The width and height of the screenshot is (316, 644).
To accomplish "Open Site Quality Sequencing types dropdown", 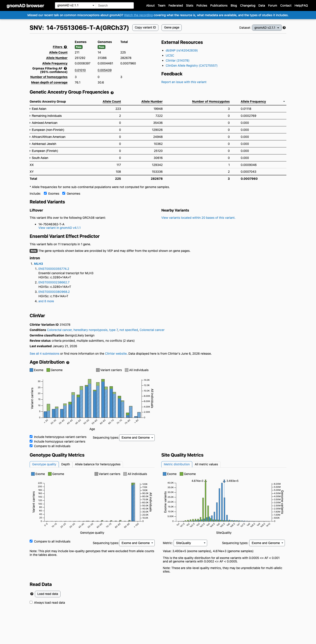I will coord(267,543).
